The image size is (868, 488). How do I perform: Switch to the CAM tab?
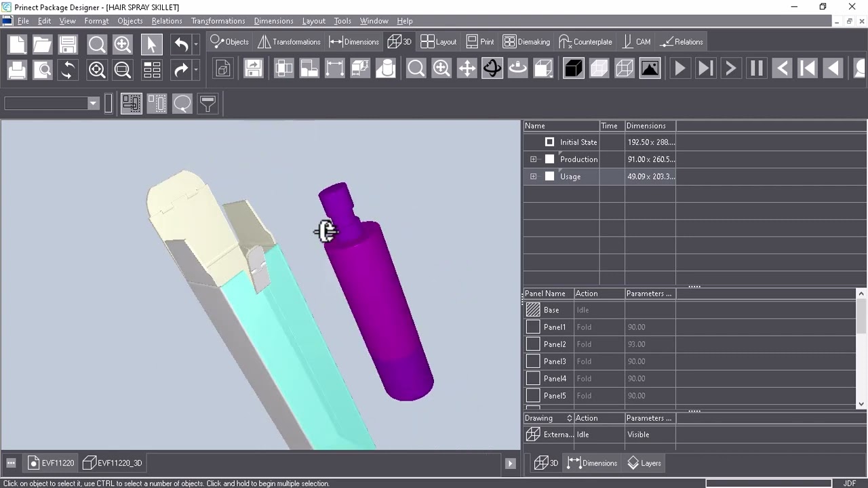[636, 42]
